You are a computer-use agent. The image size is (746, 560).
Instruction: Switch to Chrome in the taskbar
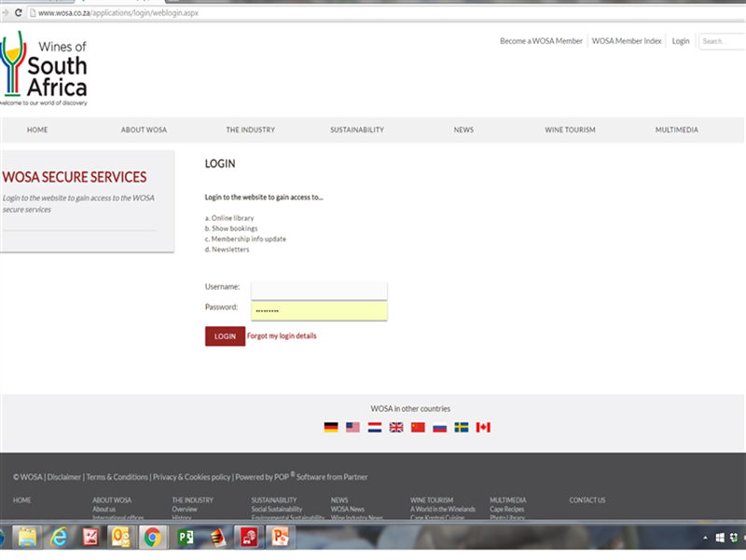[x=152, y=538]
